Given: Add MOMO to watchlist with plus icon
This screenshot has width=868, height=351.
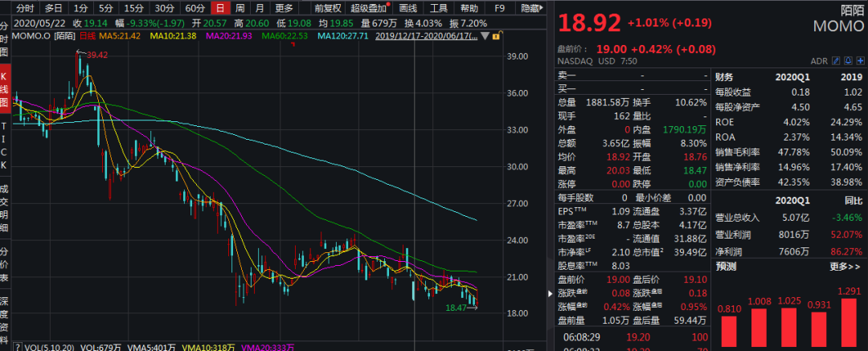Looking at the screenshot, I should coord(861,60).
